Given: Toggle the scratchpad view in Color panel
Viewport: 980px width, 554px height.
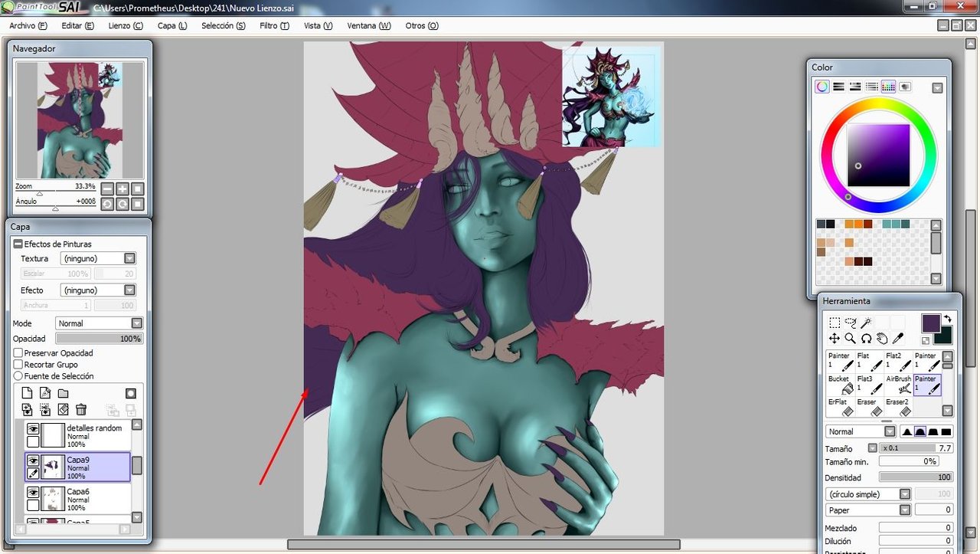Looking at the screenshot, I should (x=905, y=87).
